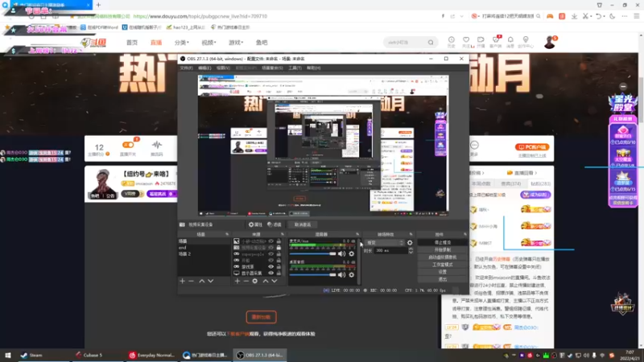The width and height of the screenshot is (644, 362).
Task: Open Douyu 关注 follow icon
Action: tap(466, 42)
